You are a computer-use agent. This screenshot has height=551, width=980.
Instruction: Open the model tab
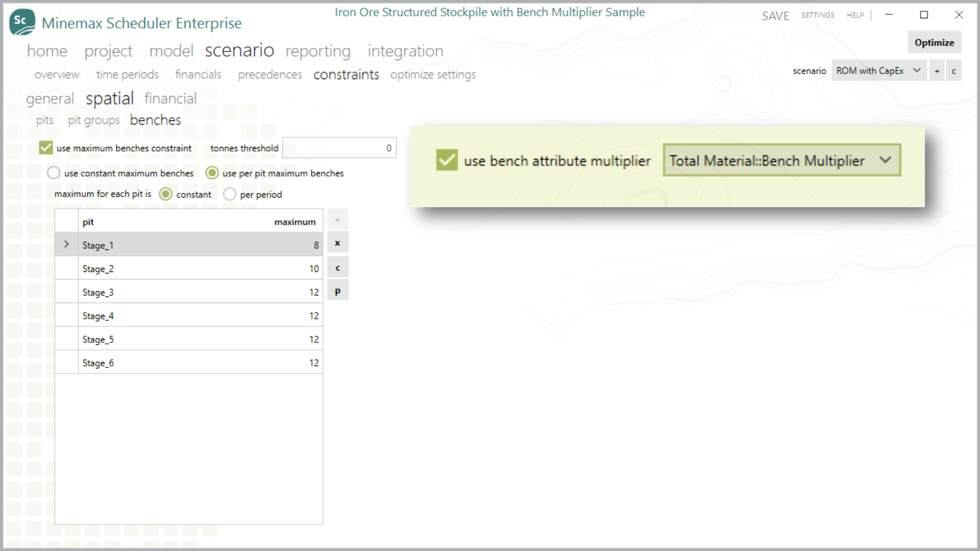[171, 51]
